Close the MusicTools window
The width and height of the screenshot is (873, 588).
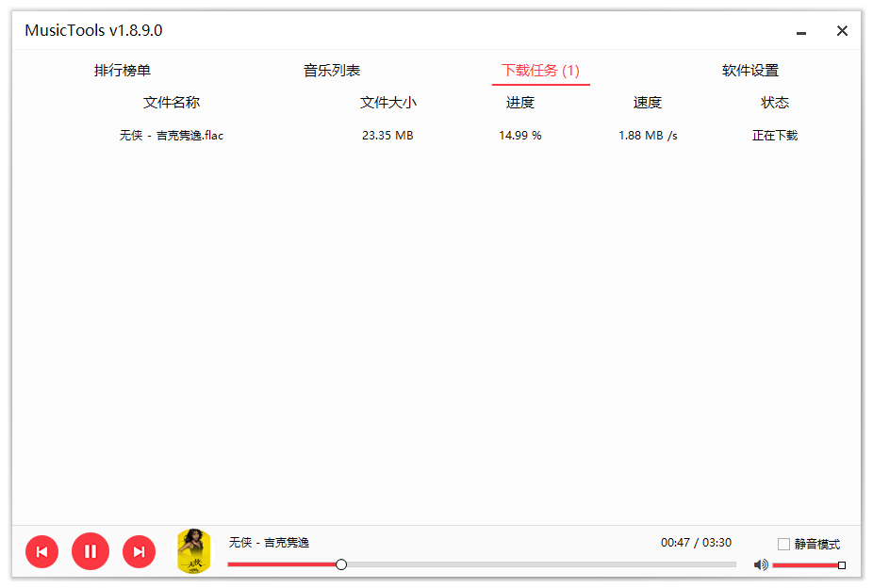(x=842, y=31)
